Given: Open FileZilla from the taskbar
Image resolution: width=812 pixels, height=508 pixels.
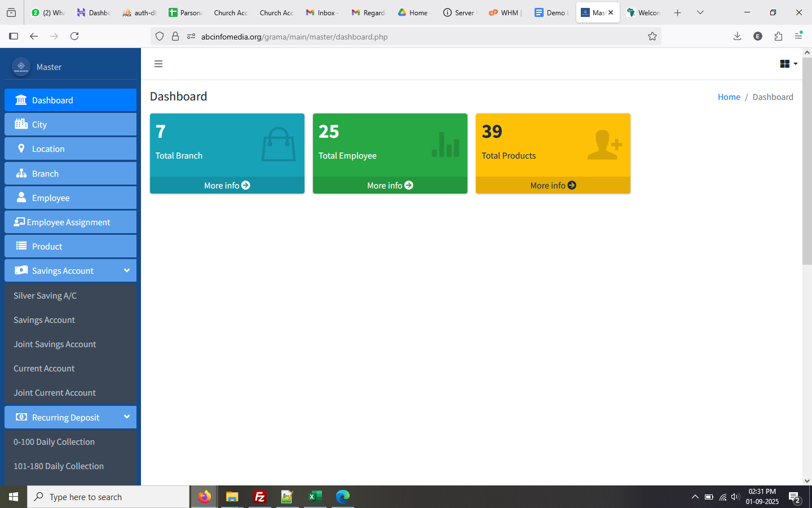Looking at the screenshot, I should (x=260, y=497).
